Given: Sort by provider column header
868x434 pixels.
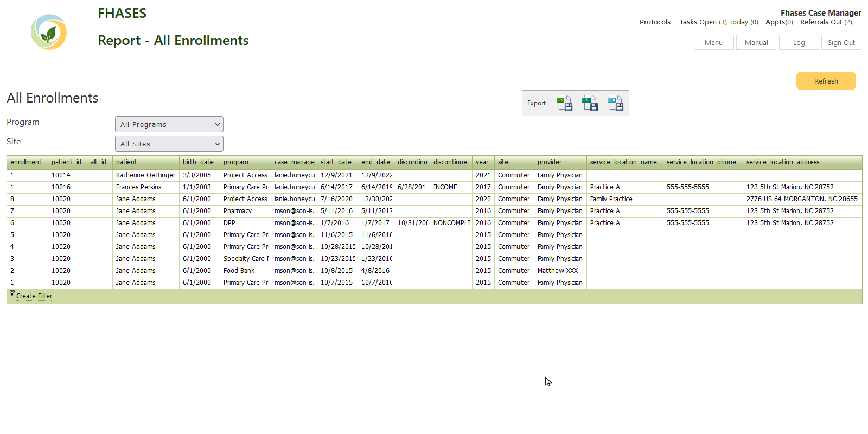Looking at the screenshot, I should click(560, 162).
